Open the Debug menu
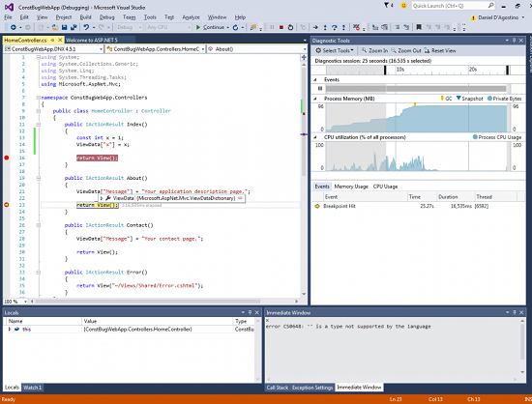532x404 pixels. (x=106, y=17)
